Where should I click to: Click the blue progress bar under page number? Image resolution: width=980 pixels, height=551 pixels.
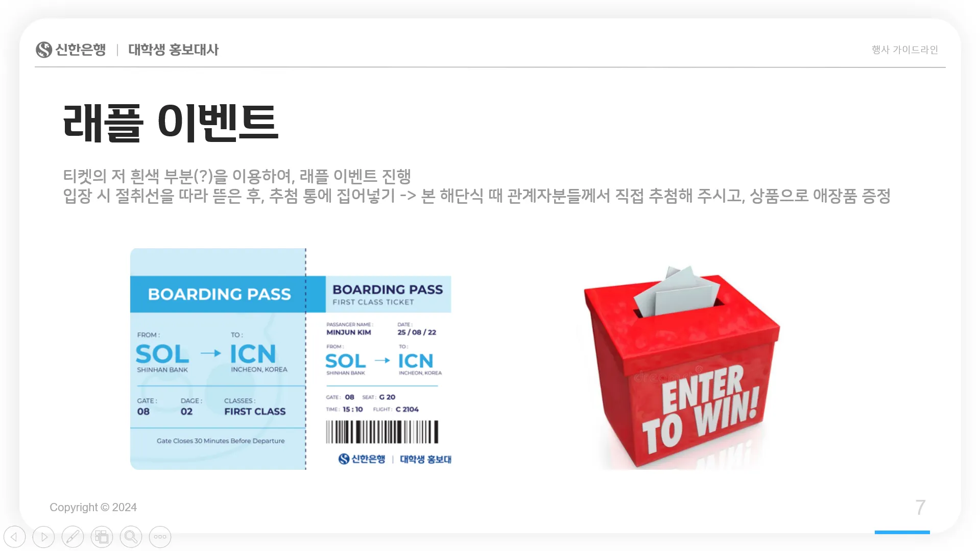pyautogui.click(x=902, y=532)
